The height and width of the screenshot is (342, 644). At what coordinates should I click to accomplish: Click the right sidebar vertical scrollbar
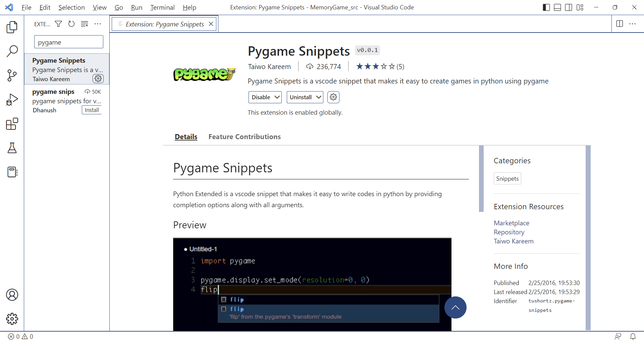(588, 238)
